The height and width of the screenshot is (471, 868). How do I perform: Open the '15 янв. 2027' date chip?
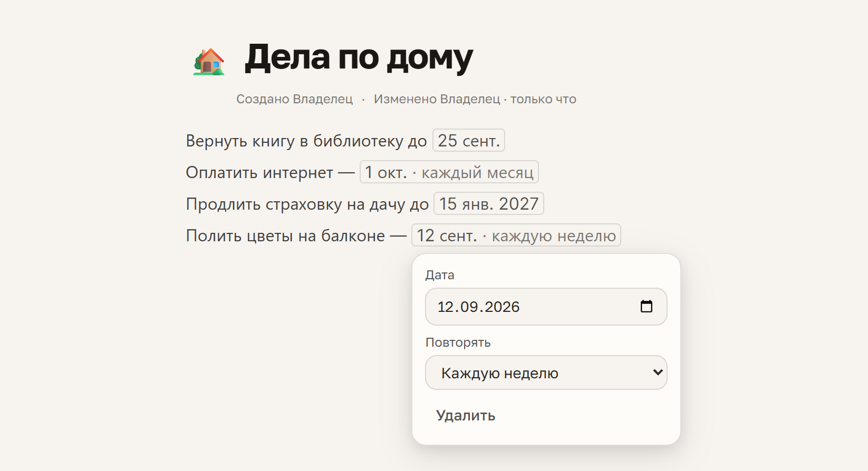(x=489, y=203)
